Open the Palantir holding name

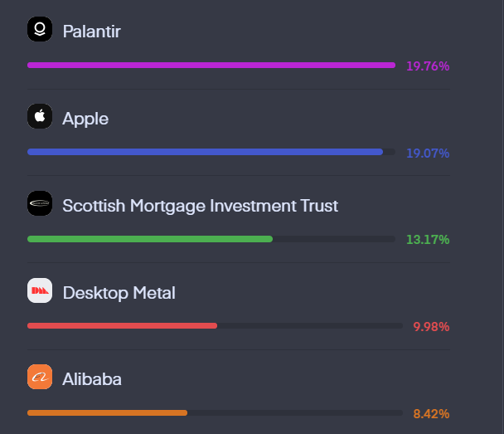click(x=92, y=32)
